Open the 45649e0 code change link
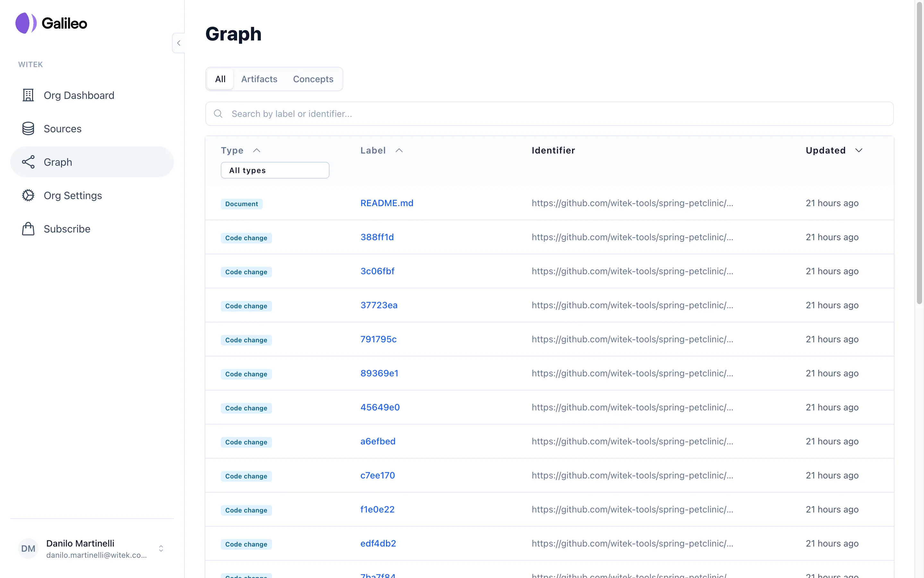The height and width of the screenshot is (578, 924). (x=380, y=407)
